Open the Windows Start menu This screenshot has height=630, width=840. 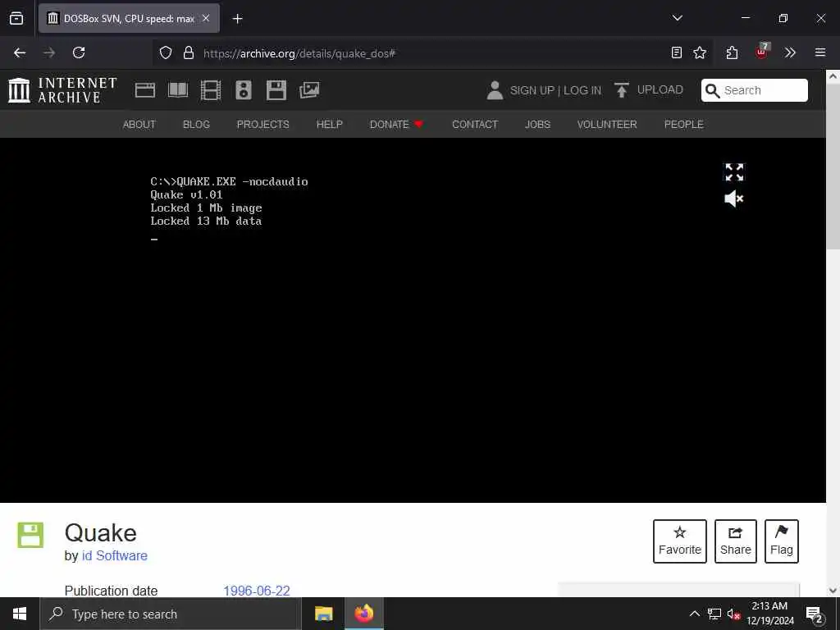20,614
